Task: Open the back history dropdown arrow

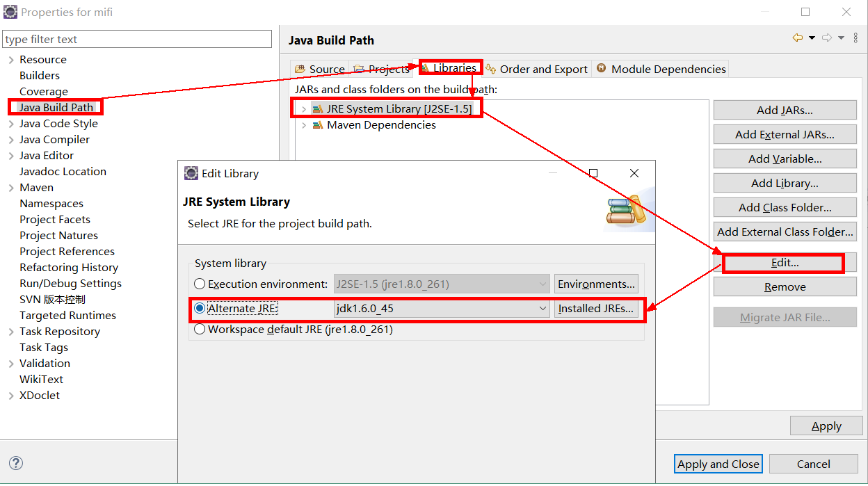Action: point(812,38)
